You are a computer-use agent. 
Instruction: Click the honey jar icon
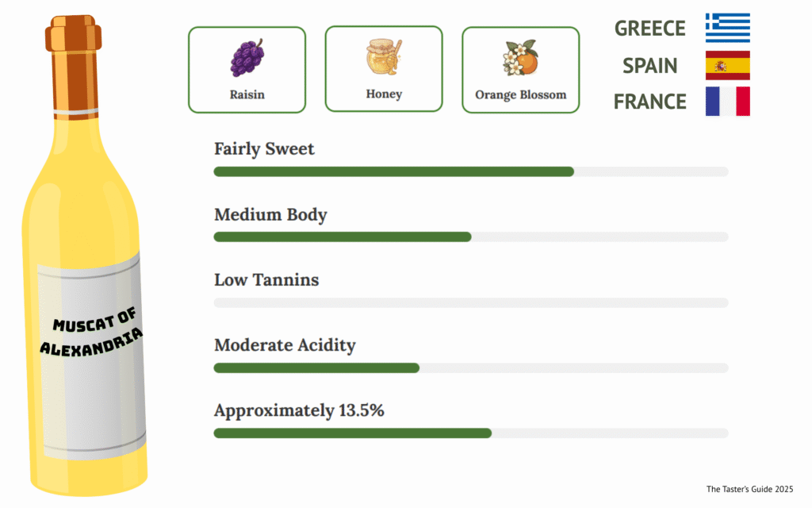tap(384, 56)
